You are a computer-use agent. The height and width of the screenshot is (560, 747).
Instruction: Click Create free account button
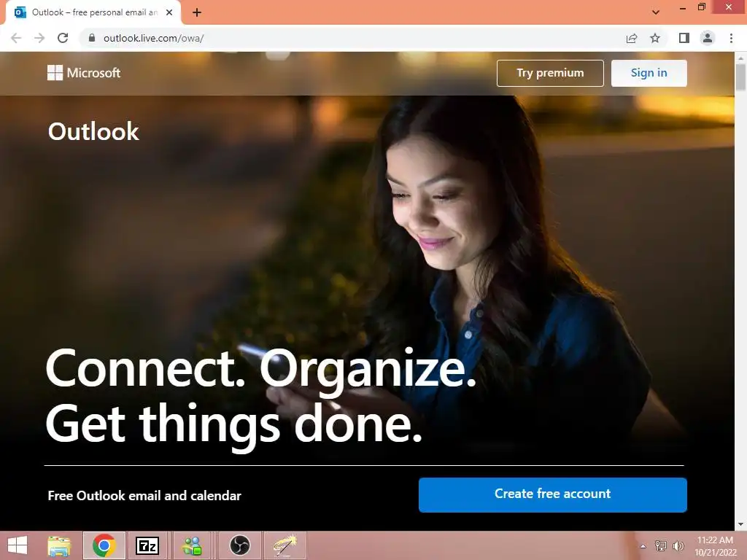tap(553, 495)
